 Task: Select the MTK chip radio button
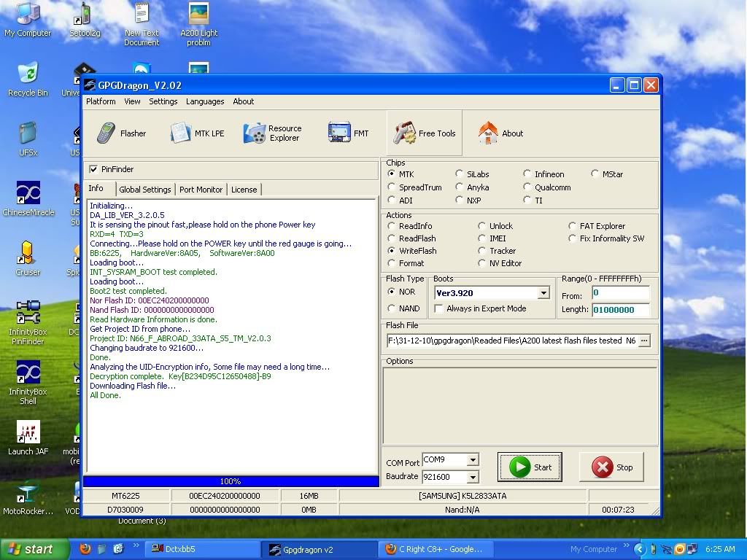[392, 174]
